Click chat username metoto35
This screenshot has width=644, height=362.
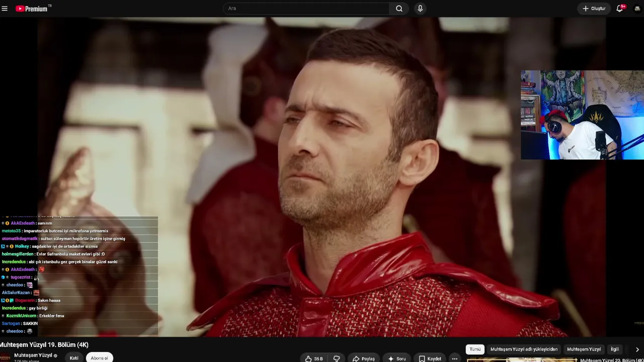coord(12,231)
